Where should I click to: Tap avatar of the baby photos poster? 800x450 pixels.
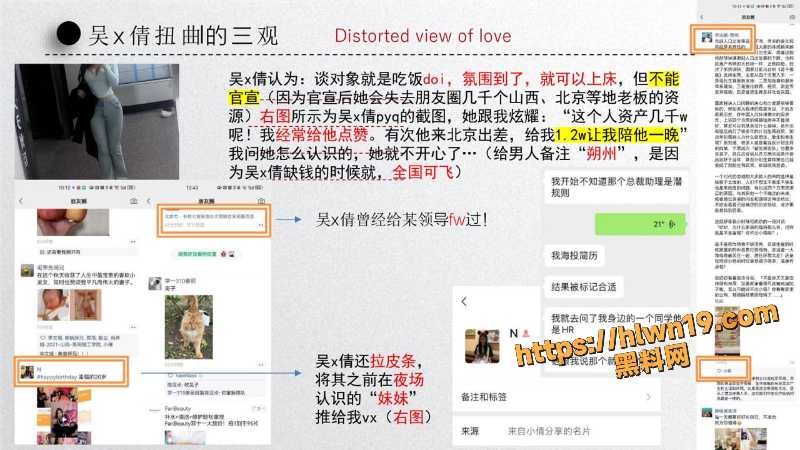click(x=28, y=270)
